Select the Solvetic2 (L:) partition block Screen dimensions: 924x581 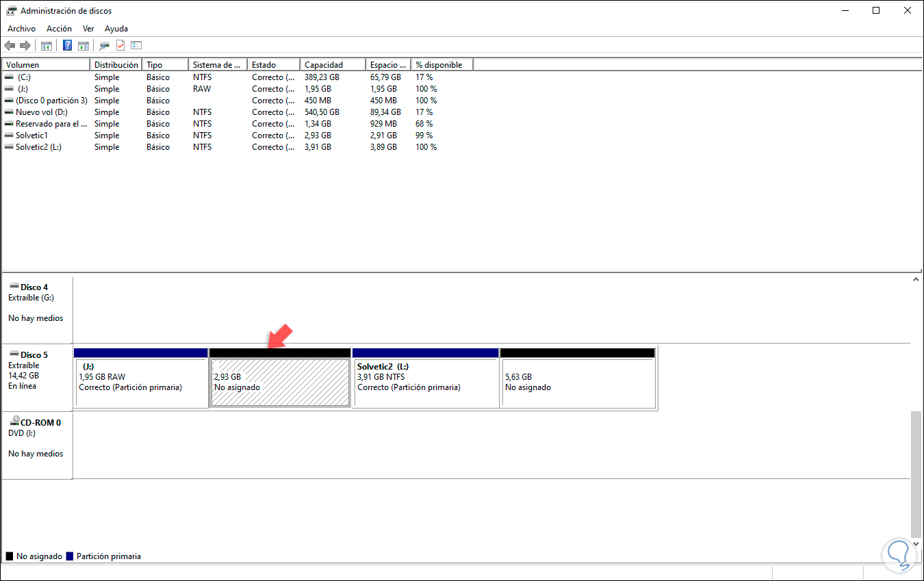(424, 380)
